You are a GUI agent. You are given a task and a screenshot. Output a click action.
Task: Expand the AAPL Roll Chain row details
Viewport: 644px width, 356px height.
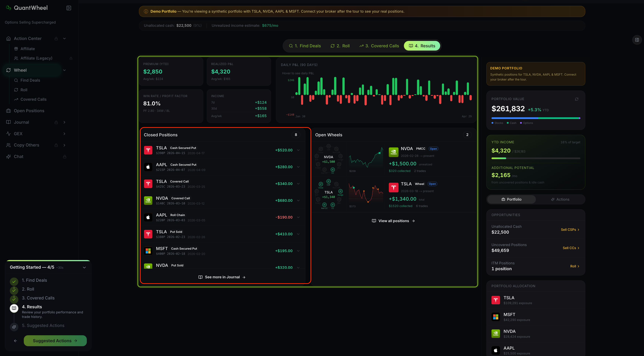click(298, 217)
